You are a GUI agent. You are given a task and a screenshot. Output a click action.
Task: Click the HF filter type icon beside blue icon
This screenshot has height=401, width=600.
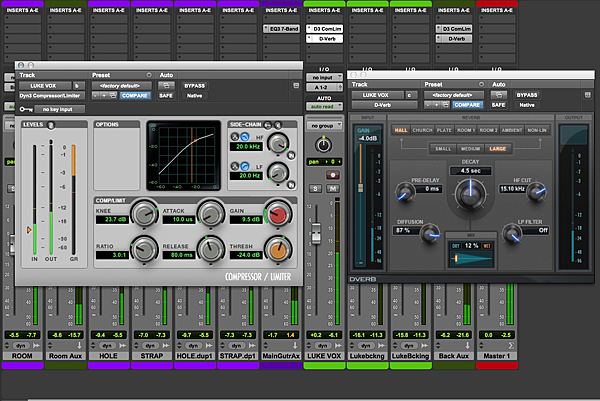point(235,137)
